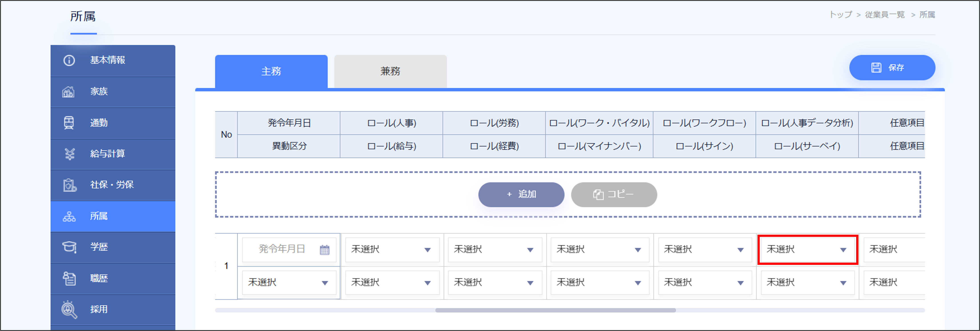Click the 発令年月日 column header

click(289, 123)
